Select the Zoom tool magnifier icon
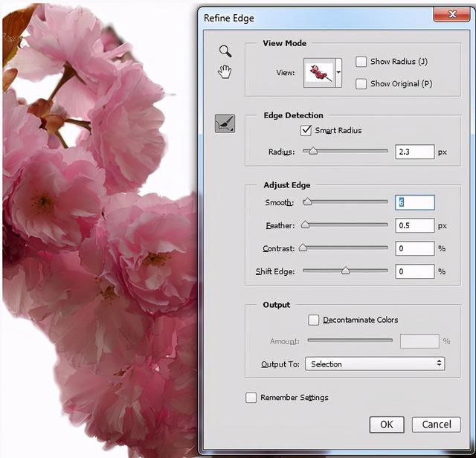Viewport: 476px width, 458px height. 225,51
